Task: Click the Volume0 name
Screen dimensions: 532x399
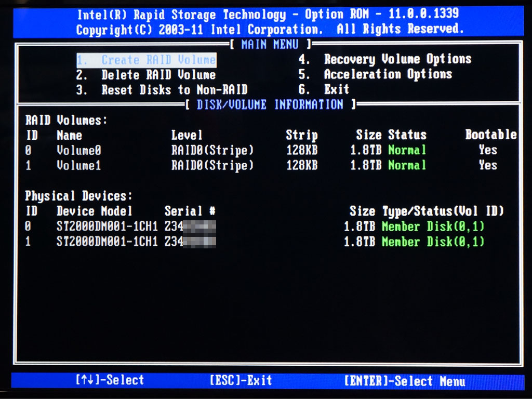Action: [x=79, y=150]
